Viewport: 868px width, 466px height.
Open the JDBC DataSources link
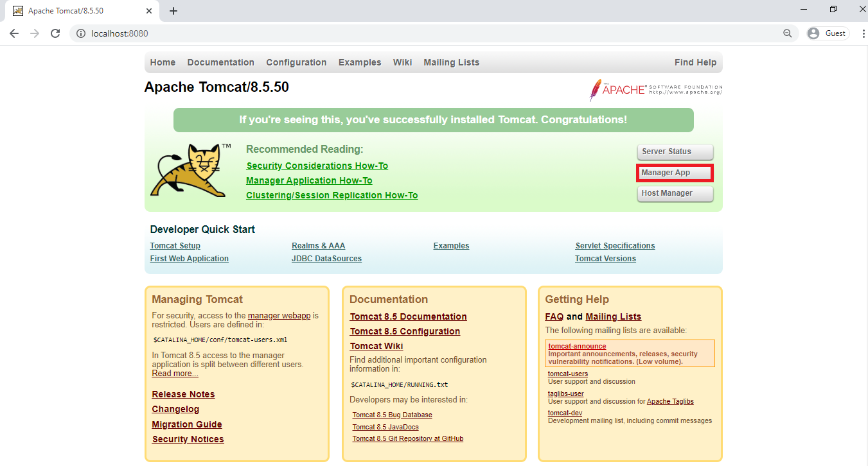(326, 259)
